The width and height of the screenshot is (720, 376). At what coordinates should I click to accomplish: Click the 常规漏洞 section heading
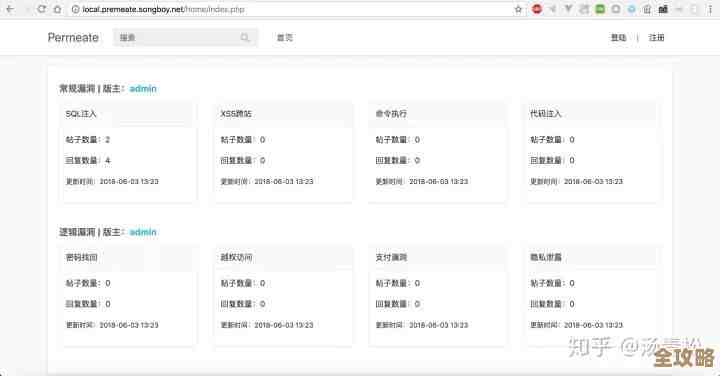point(77,89)
